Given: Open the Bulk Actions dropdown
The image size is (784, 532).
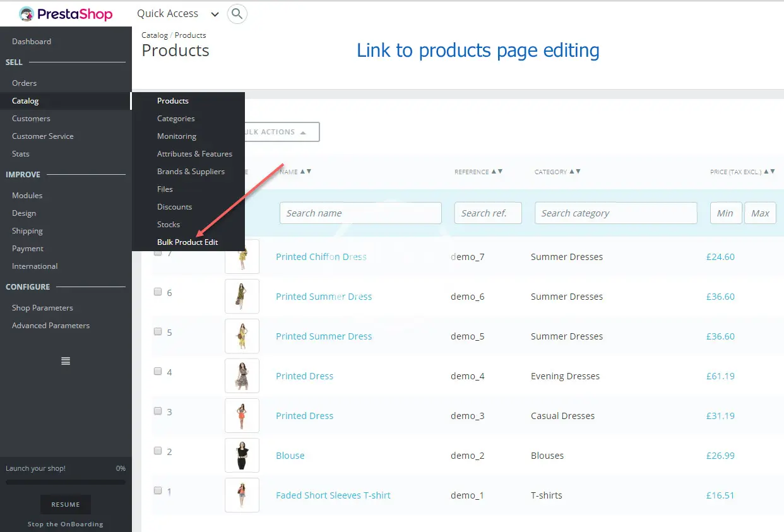Looking at the screenshot, I should pos(276,132).
